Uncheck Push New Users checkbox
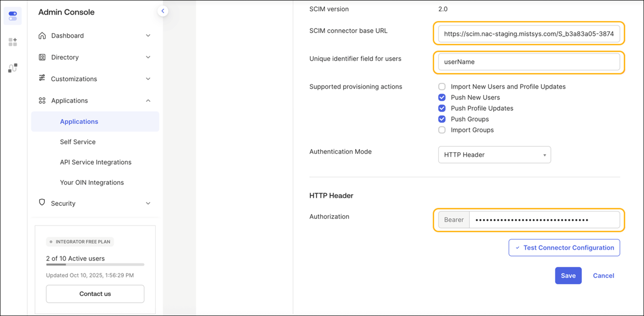 (442, 98)
